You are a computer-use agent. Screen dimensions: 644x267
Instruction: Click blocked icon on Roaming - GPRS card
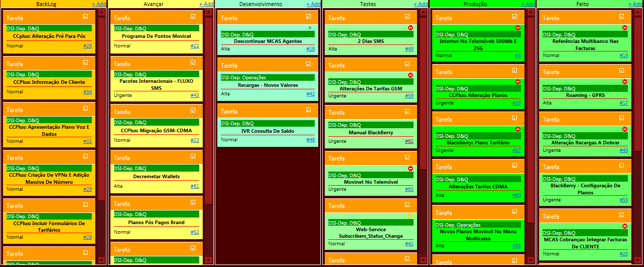coord(625,82)
